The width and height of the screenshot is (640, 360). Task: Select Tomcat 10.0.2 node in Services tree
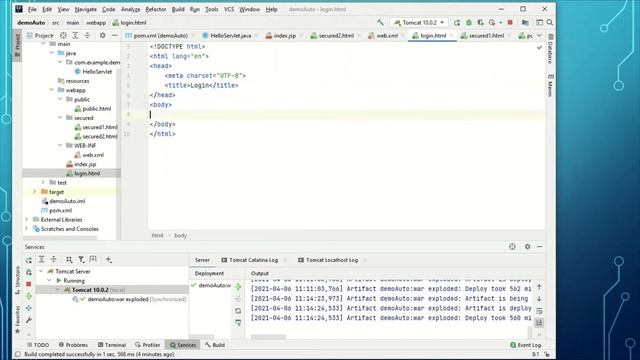click(90, 290)
